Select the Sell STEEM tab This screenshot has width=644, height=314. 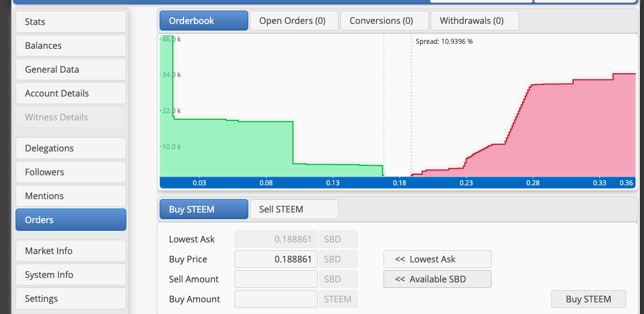(x=294, y=209)
